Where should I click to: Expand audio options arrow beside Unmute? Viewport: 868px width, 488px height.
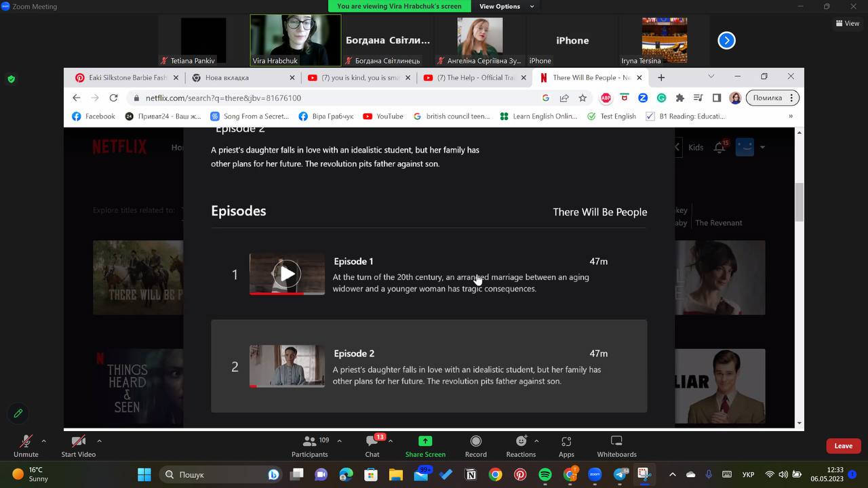44,441
